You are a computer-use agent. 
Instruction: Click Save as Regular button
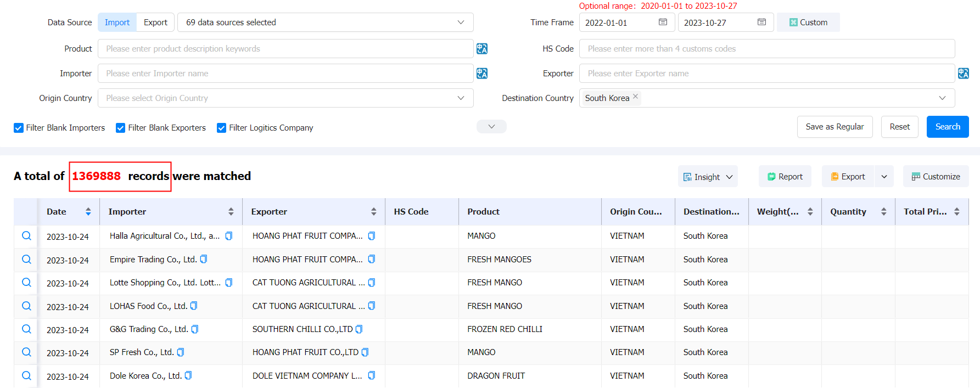[x=835, y=127]
